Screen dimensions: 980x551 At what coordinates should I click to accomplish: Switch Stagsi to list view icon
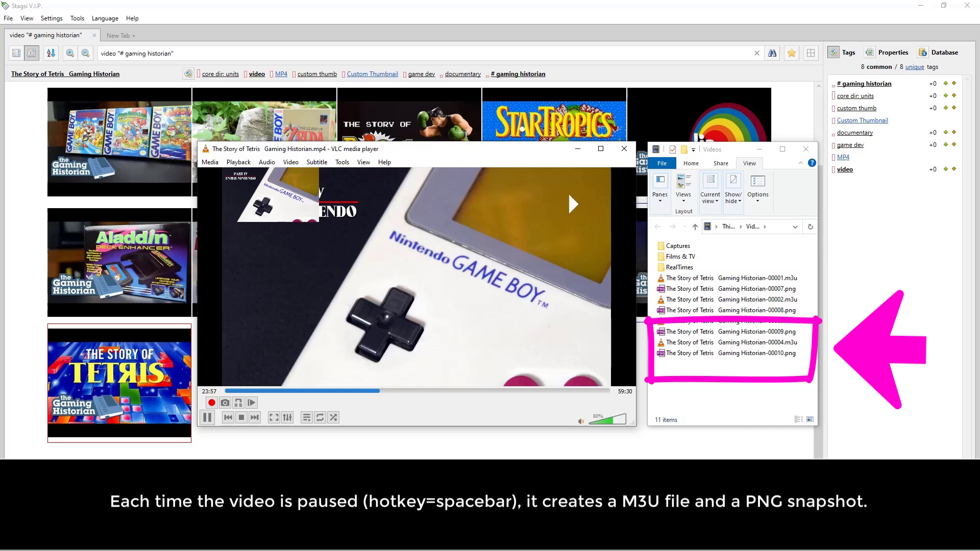pos(16,53)
